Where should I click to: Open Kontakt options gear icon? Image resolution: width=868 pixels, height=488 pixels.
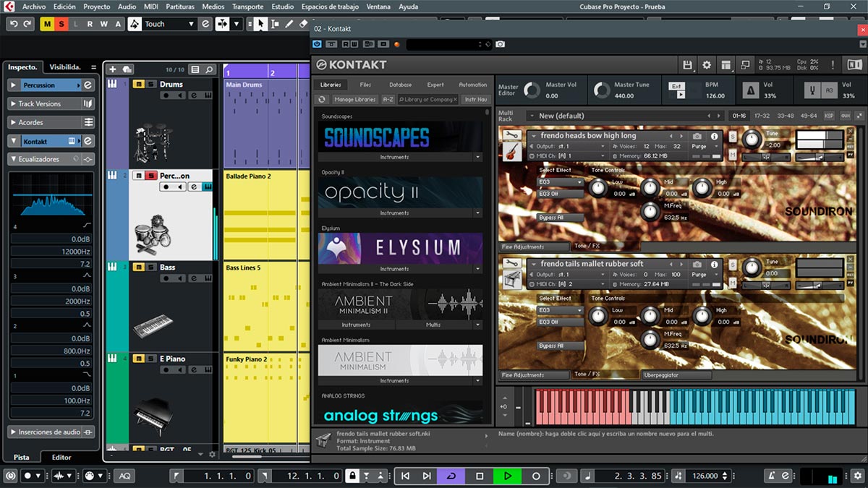pos(707,65)
